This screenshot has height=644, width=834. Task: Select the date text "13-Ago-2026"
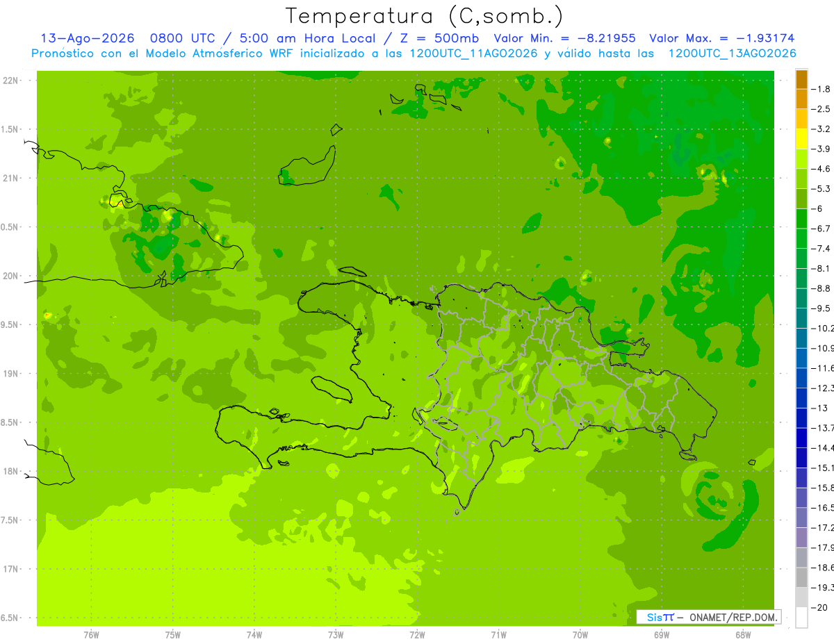(x=88, y=38)
